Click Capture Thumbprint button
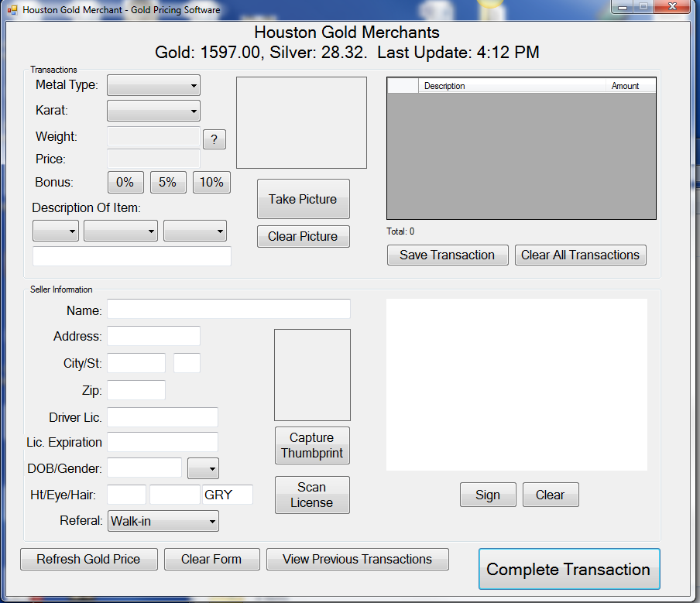 (313, 445)
